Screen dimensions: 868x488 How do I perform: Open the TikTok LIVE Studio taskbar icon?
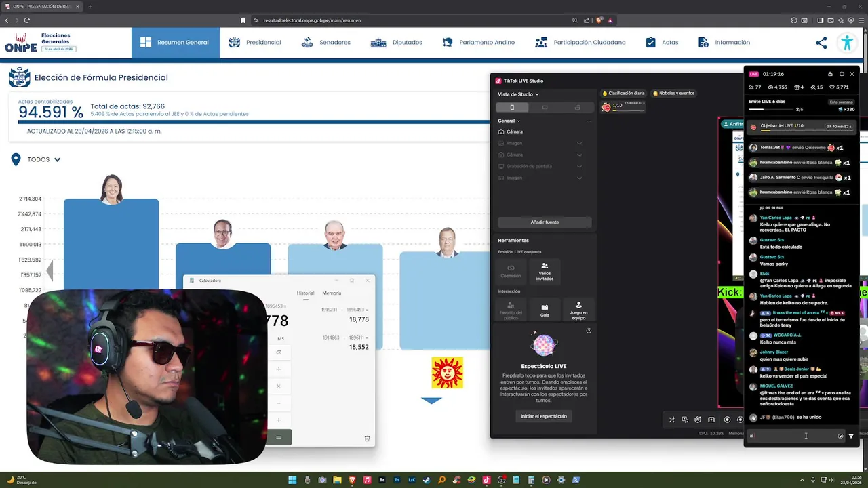pos(486,480)
